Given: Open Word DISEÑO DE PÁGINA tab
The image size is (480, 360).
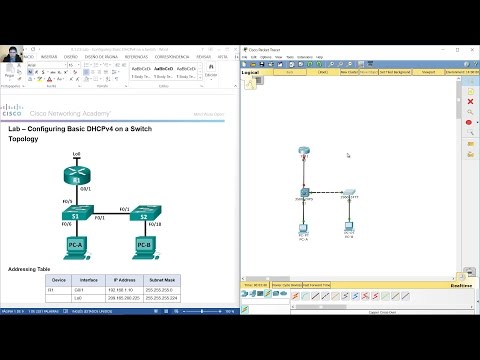Looking at the screenshot, I should point(101,57).
